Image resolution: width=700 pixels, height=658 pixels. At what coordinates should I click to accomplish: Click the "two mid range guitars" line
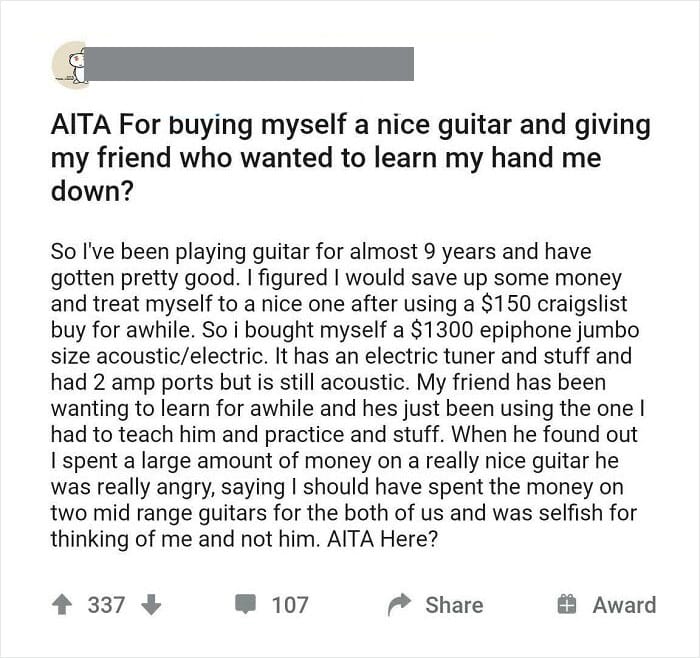tap(158, 513)
